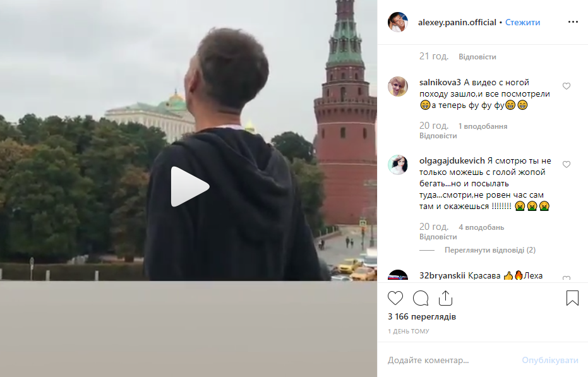
Task: Like the post with heart icon
Action: click(395, 298)
